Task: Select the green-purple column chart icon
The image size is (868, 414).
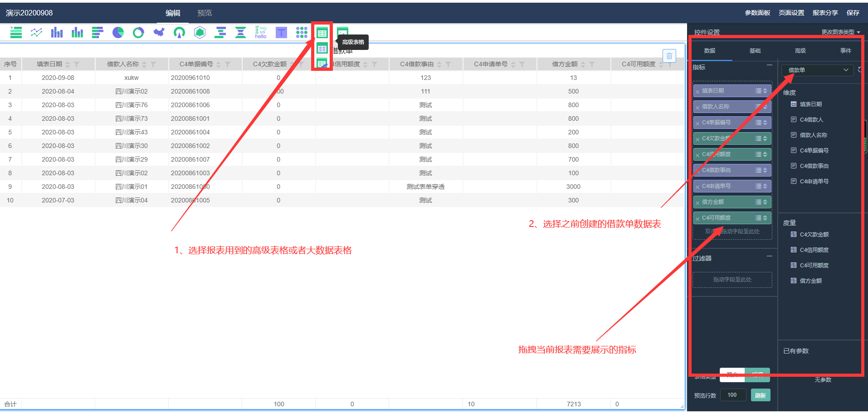Action: tap(77, 32)
